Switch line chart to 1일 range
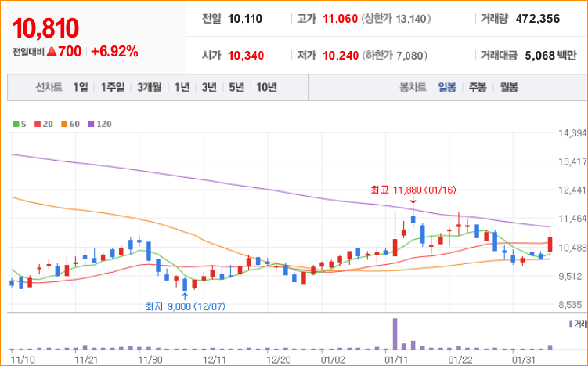588x366 pixels. point(80,88)
